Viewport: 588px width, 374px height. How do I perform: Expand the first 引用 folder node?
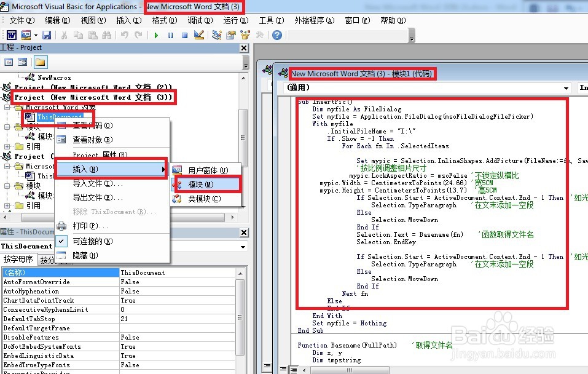pos(7,146)
